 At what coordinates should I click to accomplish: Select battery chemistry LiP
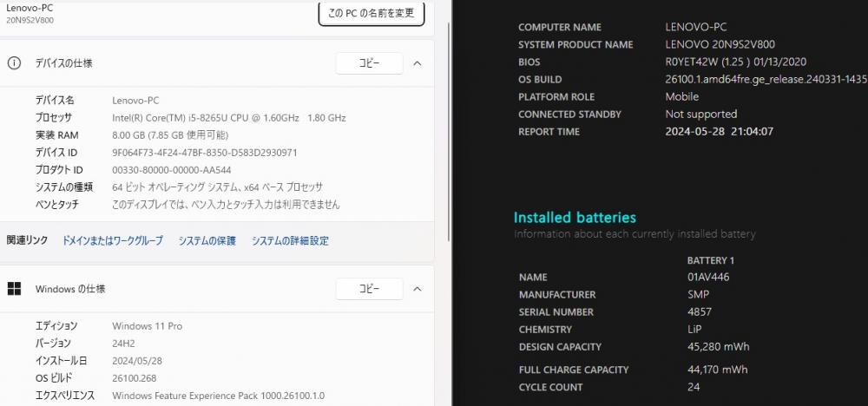pyautogui.click(x=694, y=329)
